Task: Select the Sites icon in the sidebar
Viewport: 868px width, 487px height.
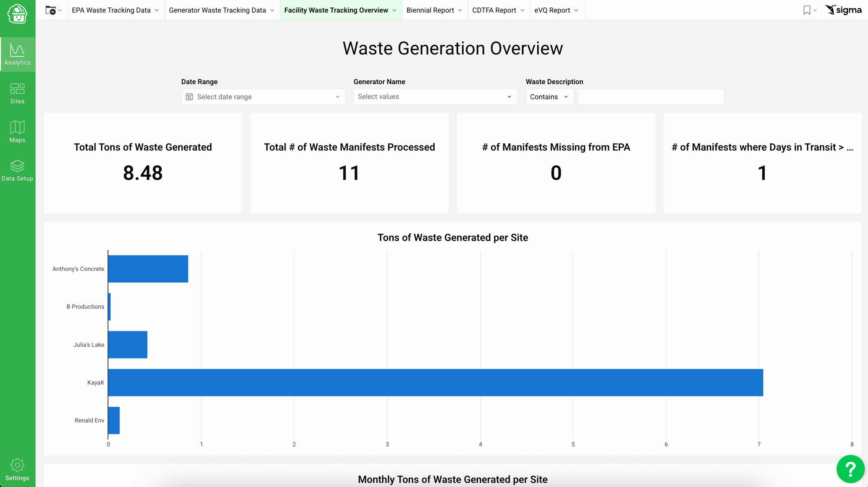Action: [17, 93]
